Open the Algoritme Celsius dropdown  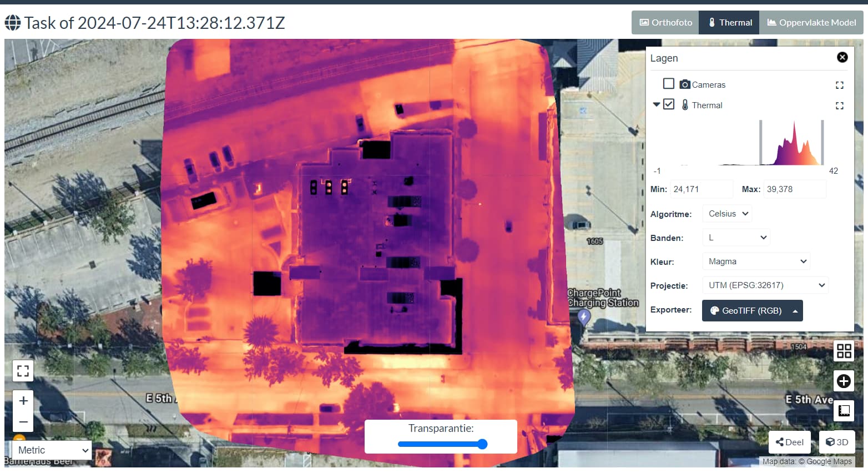tap(728, 214)
